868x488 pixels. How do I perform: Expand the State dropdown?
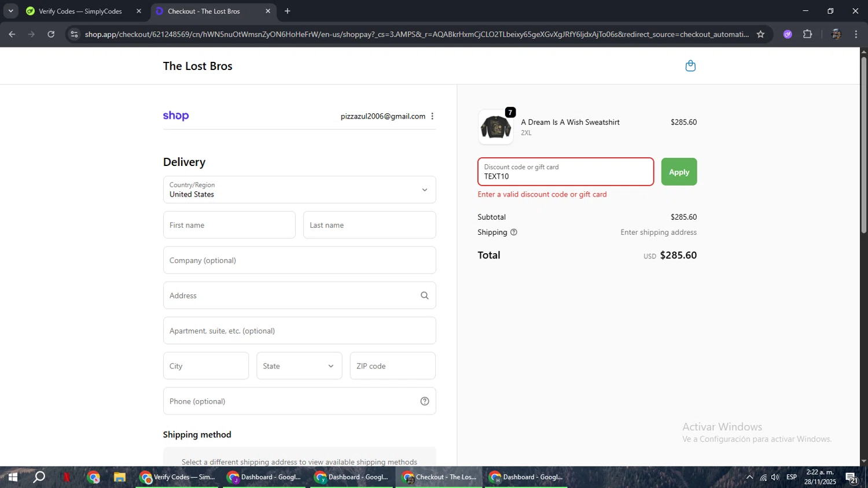coord(299,366)
